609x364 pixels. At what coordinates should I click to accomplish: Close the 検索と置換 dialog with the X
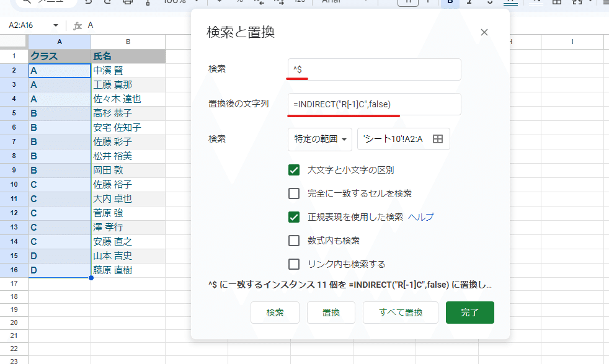(484, 32)
